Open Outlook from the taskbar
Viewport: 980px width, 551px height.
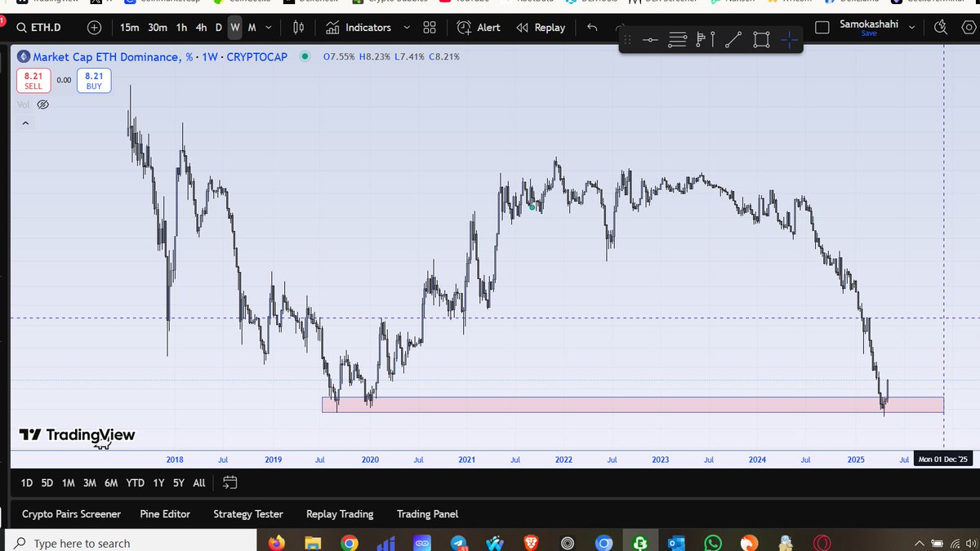point(677,543)
